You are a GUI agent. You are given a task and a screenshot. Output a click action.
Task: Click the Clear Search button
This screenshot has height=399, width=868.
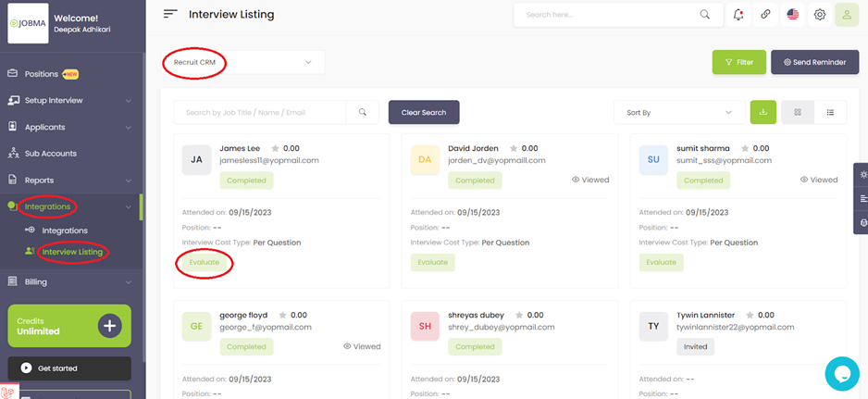[x=424, y=113]
